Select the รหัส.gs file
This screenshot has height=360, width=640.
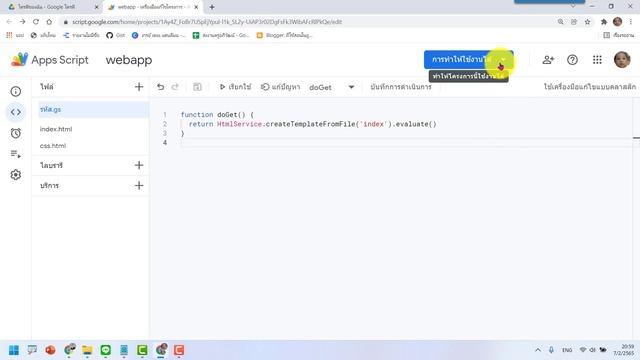[93, 109]
